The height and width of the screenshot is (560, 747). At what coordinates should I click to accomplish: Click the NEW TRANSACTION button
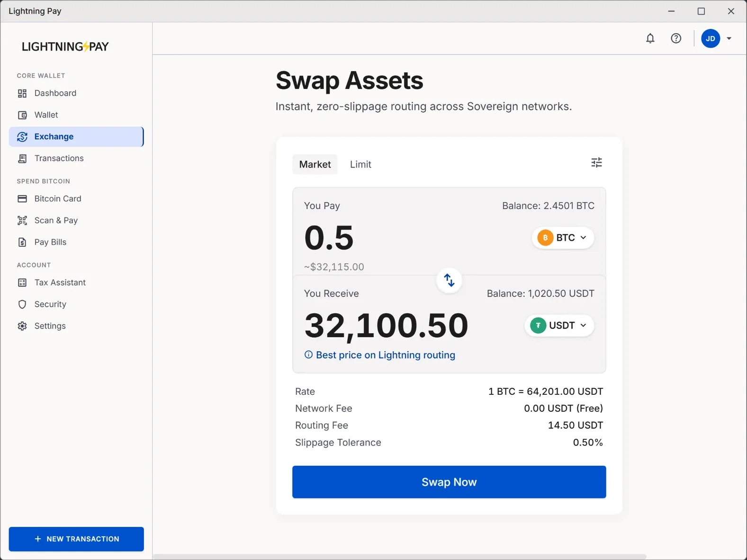point(76,539)
